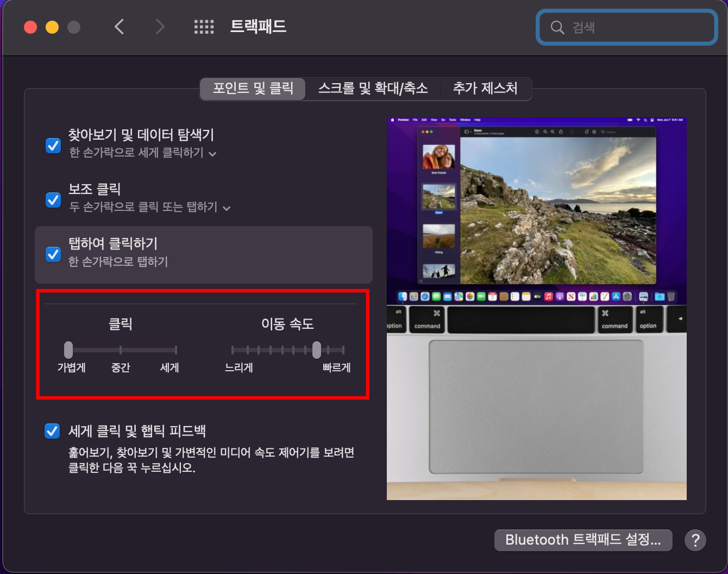Switch to 스크롤 및 확대/축소 tab

point(373,89)
